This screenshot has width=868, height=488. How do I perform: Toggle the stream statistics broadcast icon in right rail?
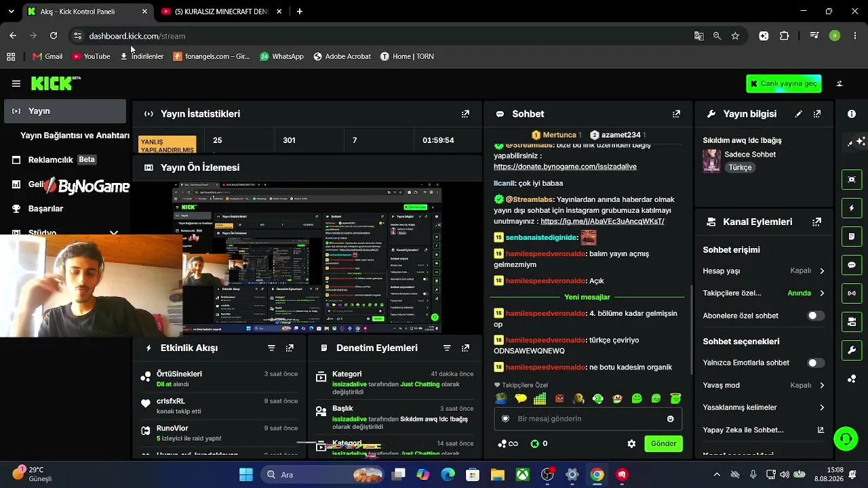tap(852, 293)
